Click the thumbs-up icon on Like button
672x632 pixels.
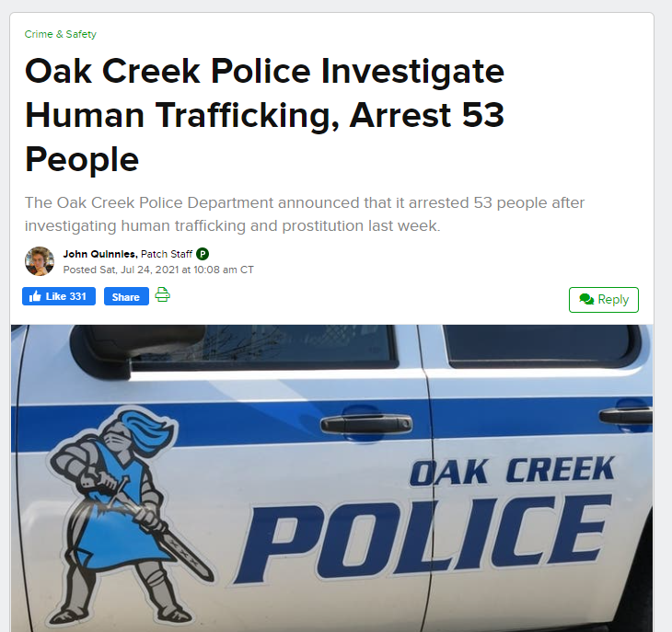coord(35,296)
